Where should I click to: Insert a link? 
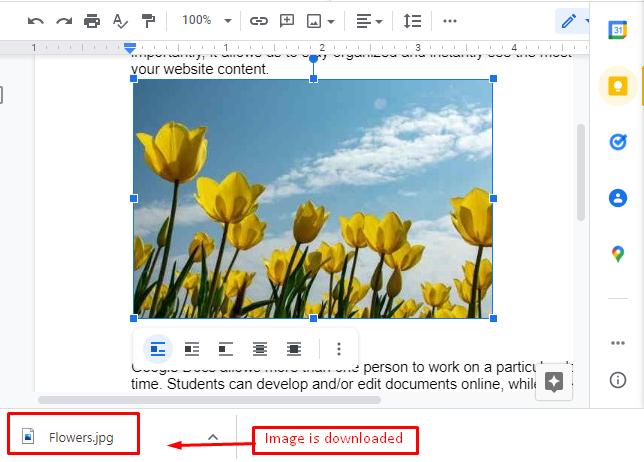click(x=258, y=21)
